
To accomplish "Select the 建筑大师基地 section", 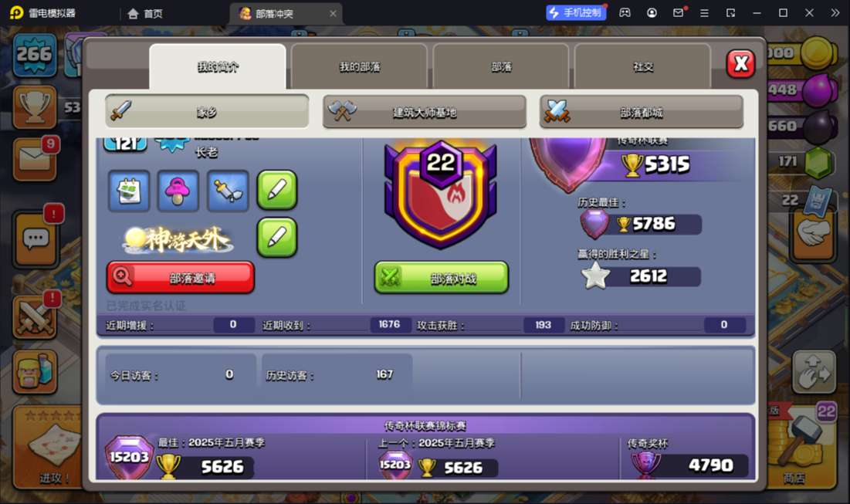I will (x=425, y=112).
